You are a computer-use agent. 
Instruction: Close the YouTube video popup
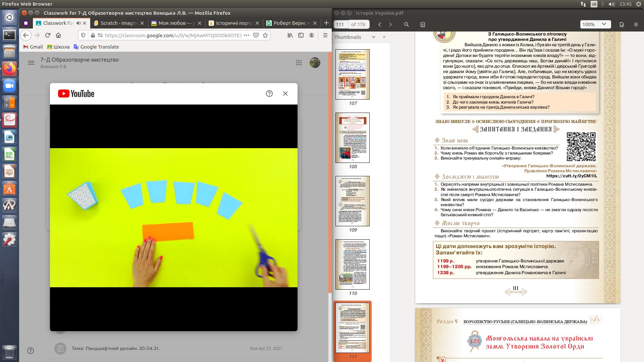click(x=285, y=94)
